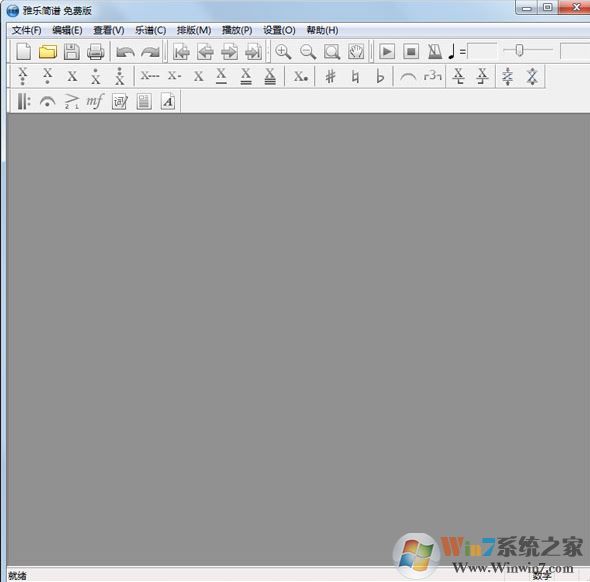Open the 查看(V) menu

(109, 30)
